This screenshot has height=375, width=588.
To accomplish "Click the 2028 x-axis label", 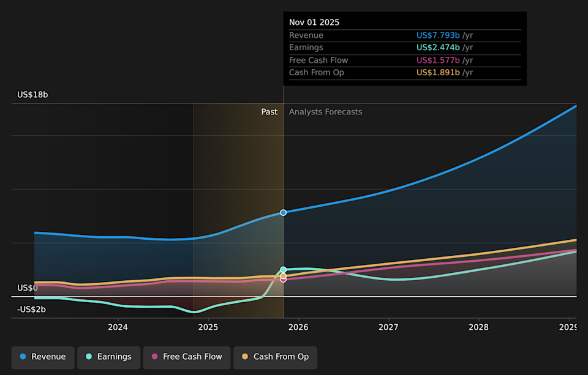I will coord(478,327).
